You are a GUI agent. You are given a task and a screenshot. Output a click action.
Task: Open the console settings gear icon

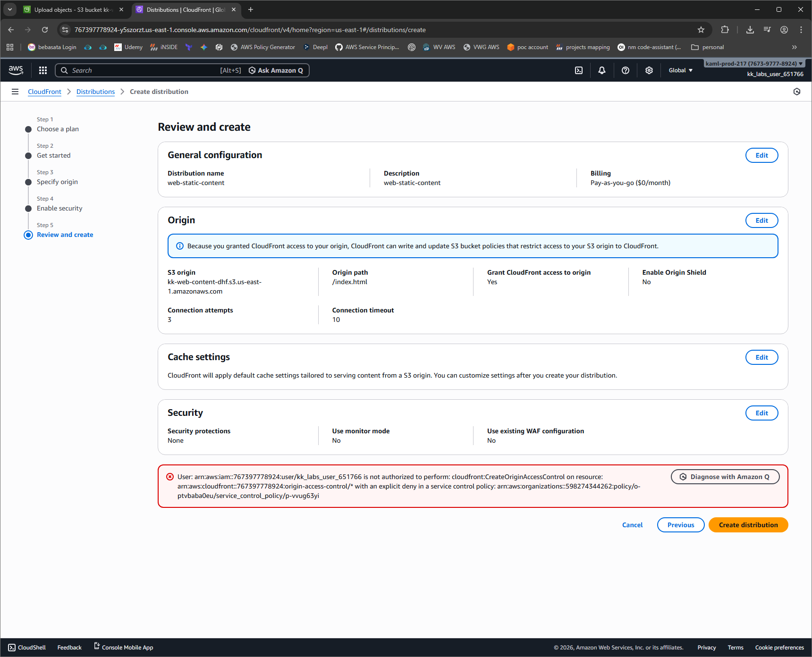(x=649, y=70)
